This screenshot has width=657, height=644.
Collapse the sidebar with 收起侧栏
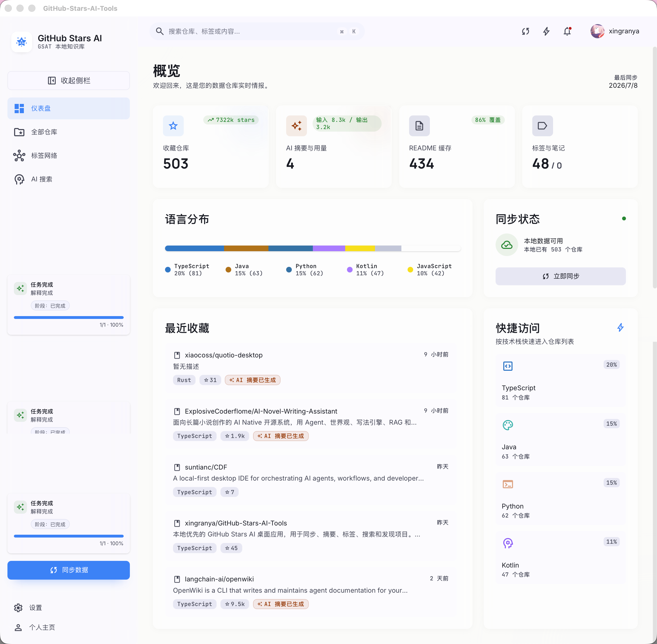(69, 81)
